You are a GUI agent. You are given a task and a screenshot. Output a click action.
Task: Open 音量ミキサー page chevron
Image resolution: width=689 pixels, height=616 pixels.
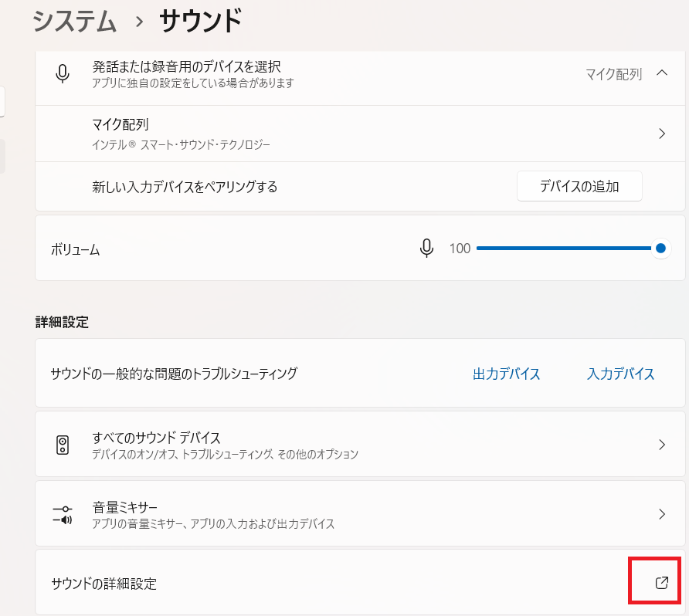tap(662, 514)
